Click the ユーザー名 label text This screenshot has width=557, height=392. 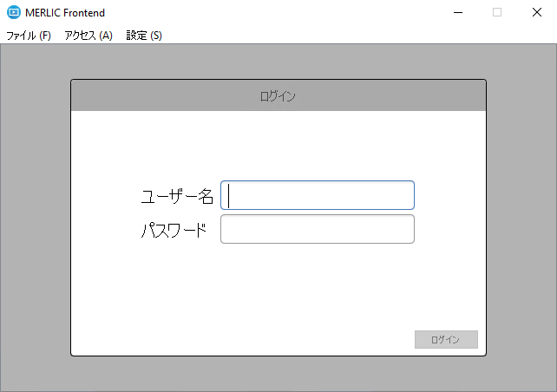[177, 196]
